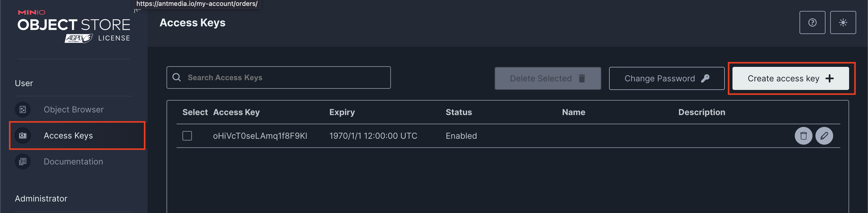This screenshot has height=213, width=868.
Task: Click Delete Selected button
Action: tap(548, 78)
